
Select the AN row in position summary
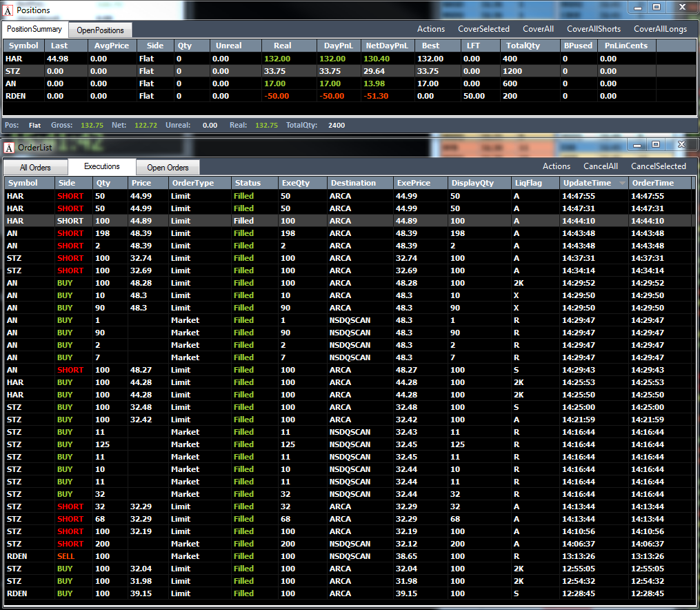(350, 83)
